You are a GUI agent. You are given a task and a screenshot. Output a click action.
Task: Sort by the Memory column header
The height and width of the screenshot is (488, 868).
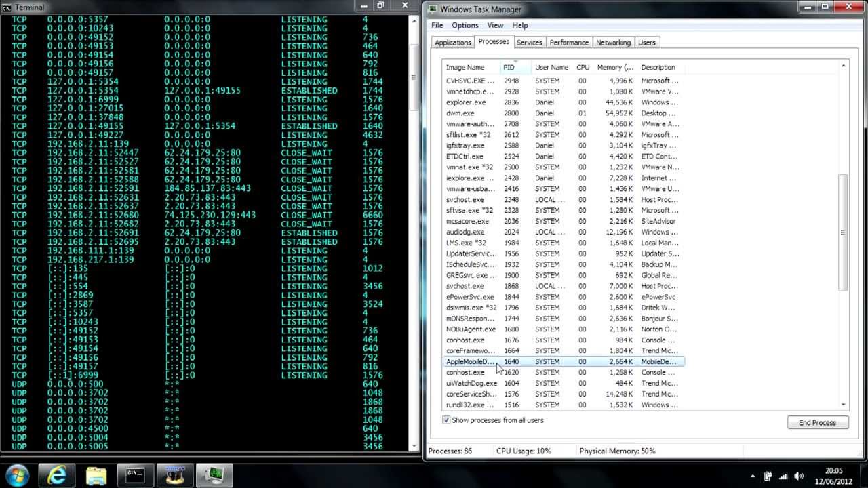coord(615,67)
